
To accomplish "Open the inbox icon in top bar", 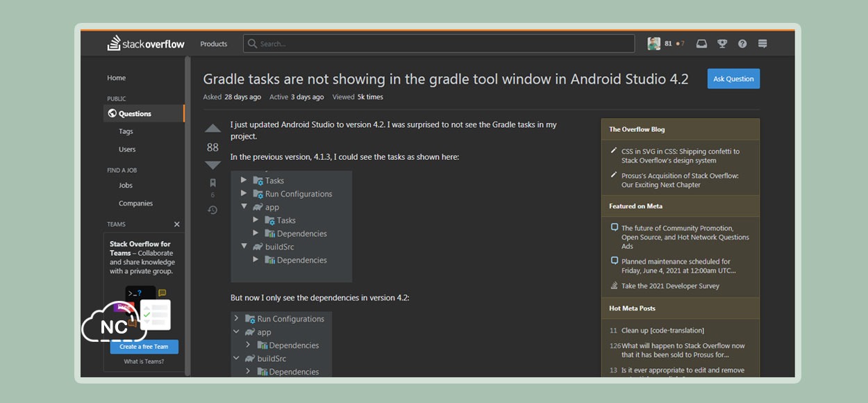I will click(702, 44).
